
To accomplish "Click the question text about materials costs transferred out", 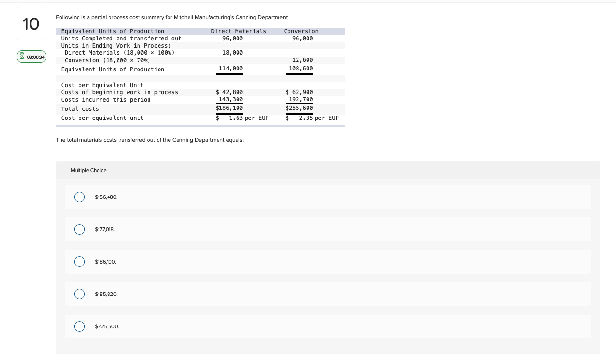I will coord(149,139).
